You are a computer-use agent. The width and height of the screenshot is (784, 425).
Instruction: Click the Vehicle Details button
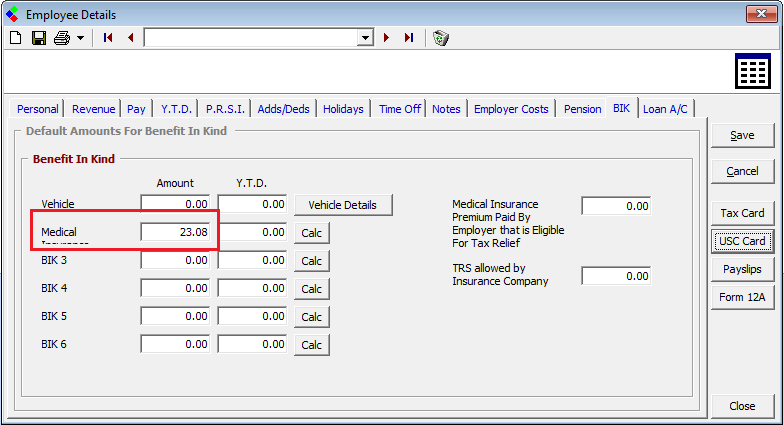(x=342, y=205)
